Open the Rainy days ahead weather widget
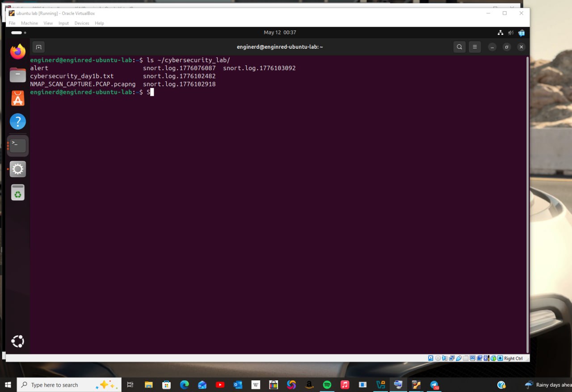The height and width of the screenshot is (392, 572). pos(548,384)
